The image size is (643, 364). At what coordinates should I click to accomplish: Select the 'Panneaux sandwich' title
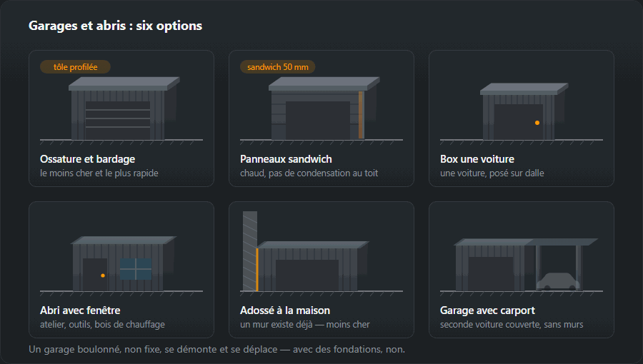click(x=286, y=159)
